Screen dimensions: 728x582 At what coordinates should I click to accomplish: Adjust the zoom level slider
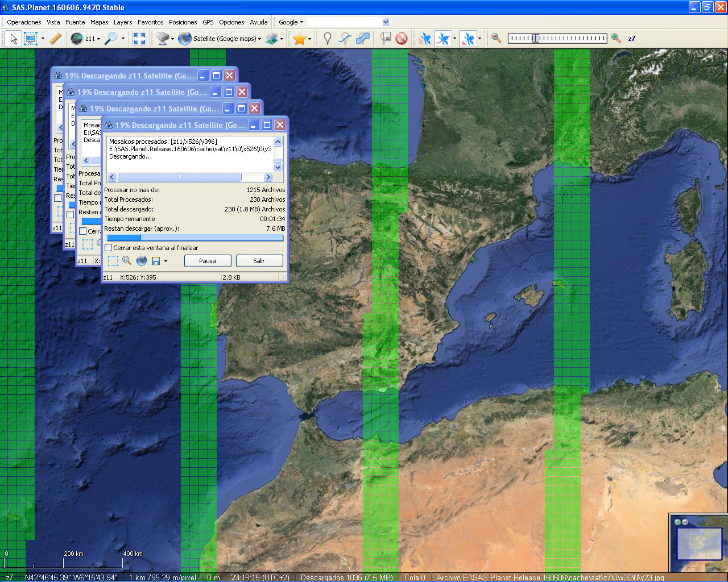click(x=535, y=38)
